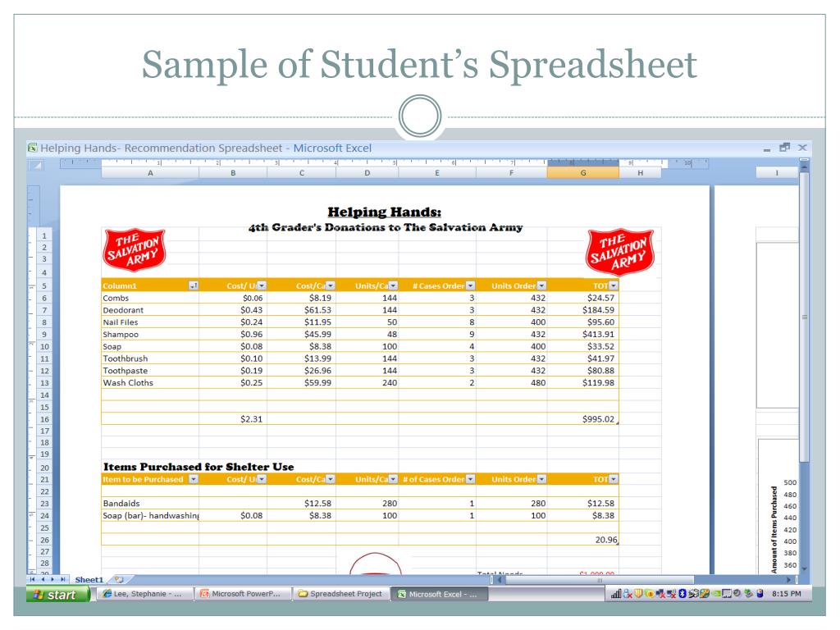Screen dimensions: 840x630
Task: Click the Excel icon in the title bar
Action: 33,148
